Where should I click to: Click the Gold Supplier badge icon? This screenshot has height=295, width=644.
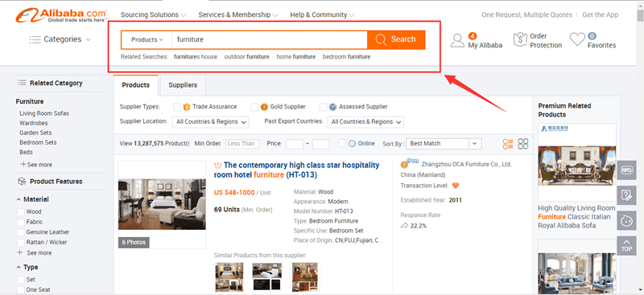coord(264,107)
